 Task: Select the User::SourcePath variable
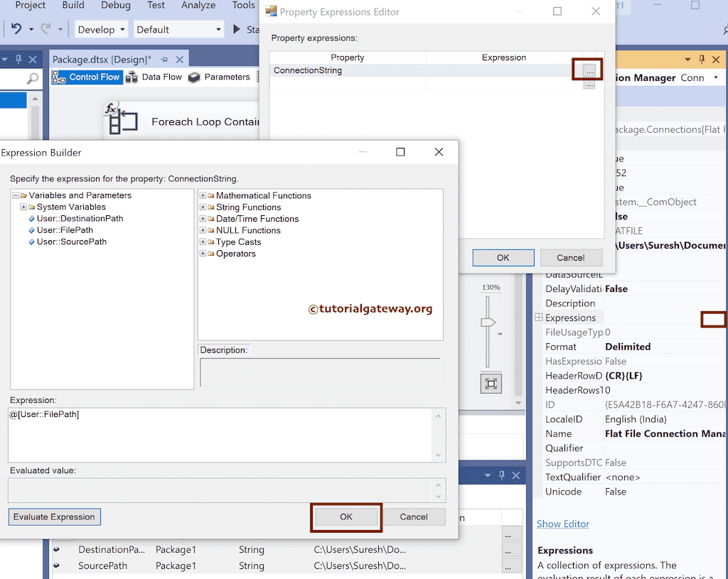point(72,242)
